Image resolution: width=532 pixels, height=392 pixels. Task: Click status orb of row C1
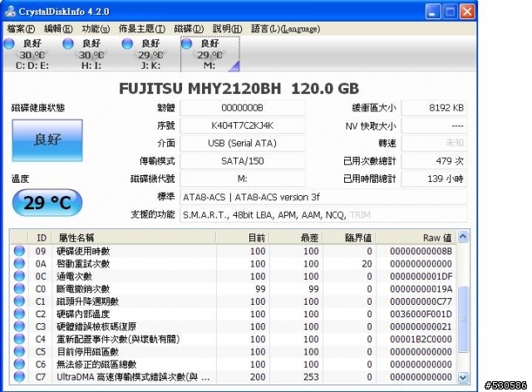[x=19, y=301]
